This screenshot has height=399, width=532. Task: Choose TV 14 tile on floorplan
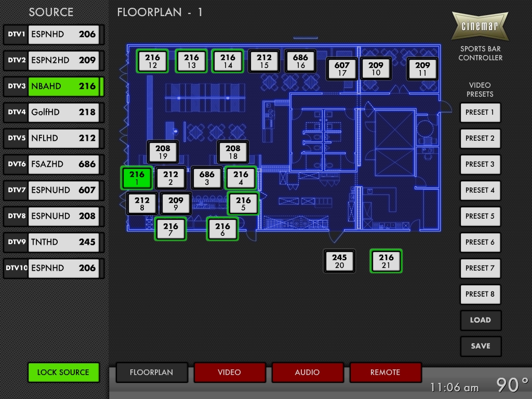(228, 61)
